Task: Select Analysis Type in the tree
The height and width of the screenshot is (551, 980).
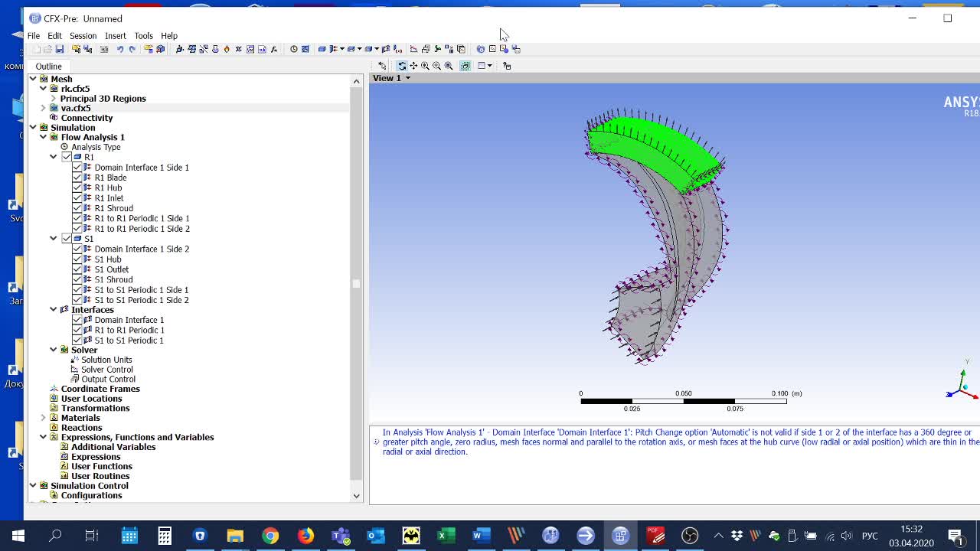Action: pos(96,147)
